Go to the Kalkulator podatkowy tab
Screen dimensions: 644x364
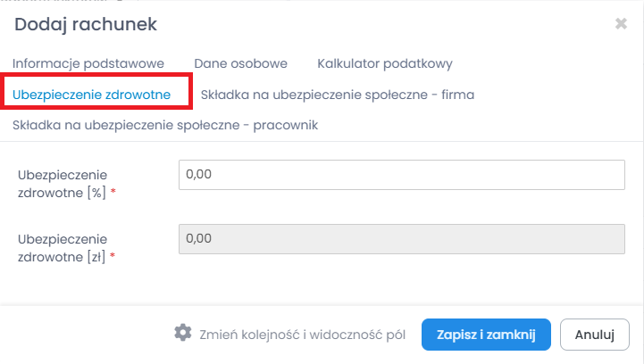tap(385, 63)
